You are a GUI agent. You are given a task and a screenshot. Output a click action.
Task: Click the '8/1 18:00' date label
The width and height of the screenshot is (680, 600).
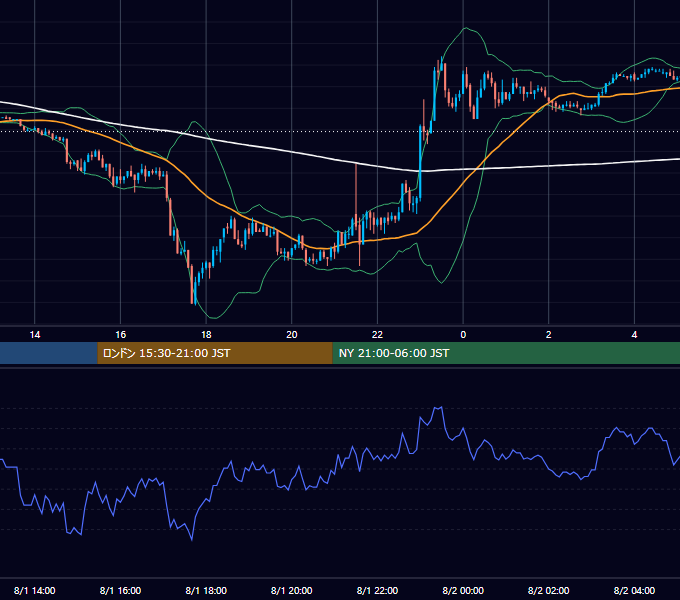206,590
